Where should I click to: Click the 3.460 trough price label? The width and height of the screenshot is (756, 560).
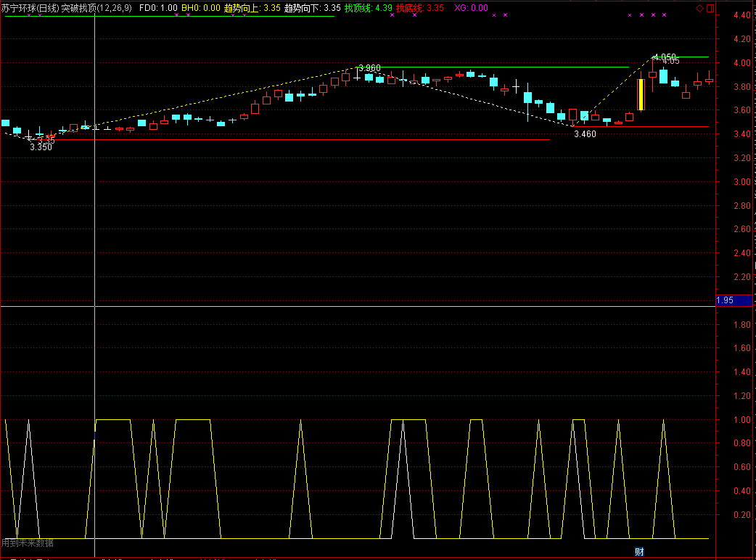pos(585,134)
